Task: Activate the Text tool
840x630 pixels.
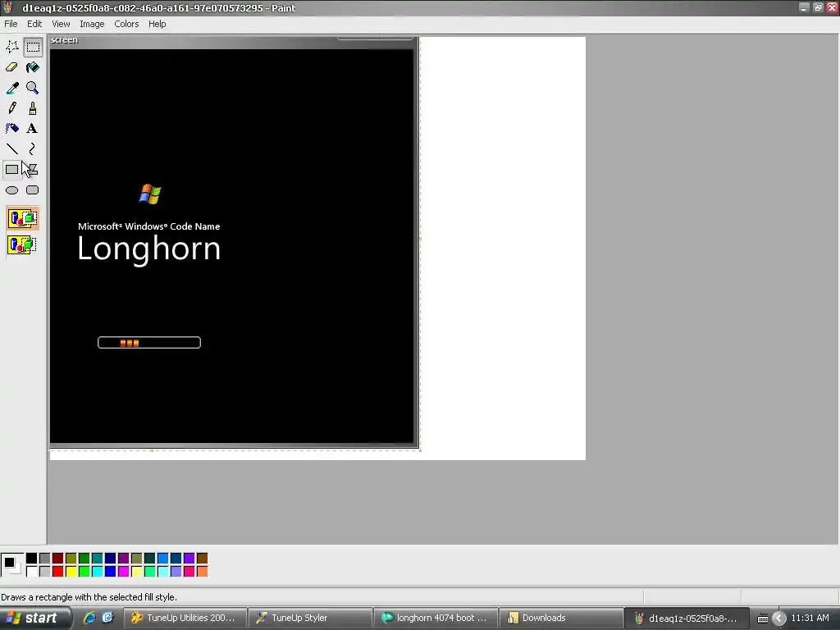Action: click(33, 128)
